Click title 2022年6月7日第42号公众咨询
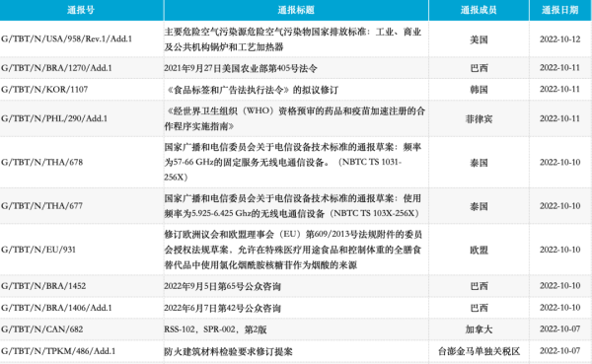Viewport: 592px width, 364px height. tap(222, 309)
